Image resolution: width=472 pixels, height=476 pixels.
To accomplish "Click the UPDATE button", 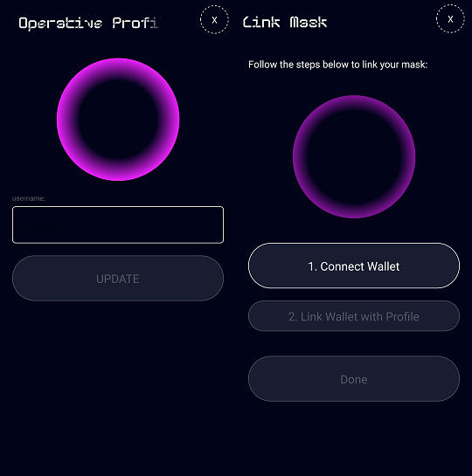I will [x=118, y=278].
